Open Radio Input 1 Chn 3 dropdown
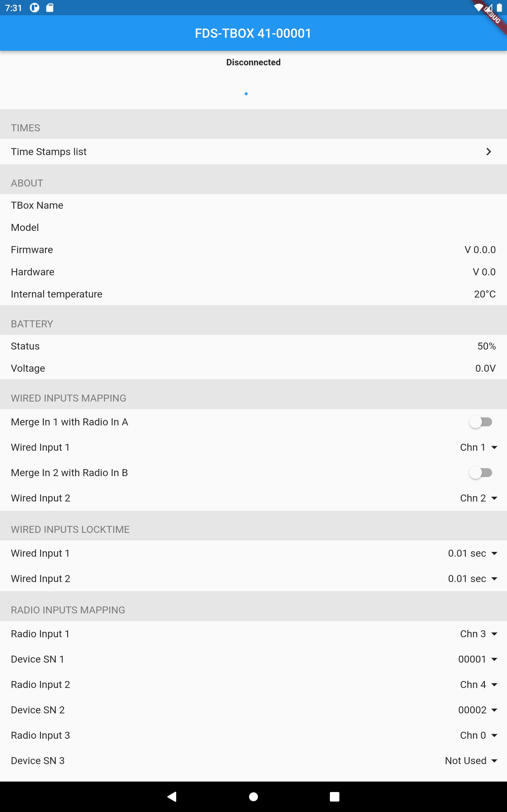 (x=478, y=634)
